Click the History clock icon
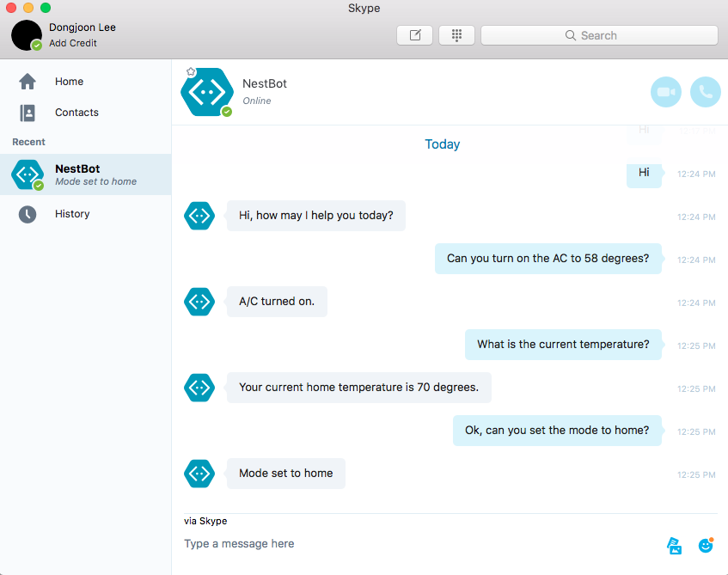The height and width of the screenshot is (575, 728). pyautogui.click(x=28, y=214)
